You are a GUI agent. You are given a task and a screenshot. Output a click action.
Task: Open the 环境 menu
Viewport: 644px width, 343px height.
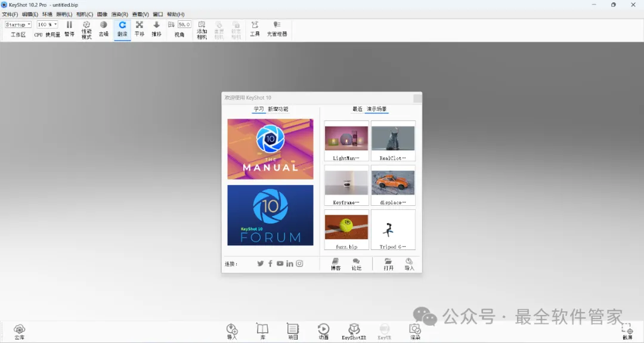(47, 14)
